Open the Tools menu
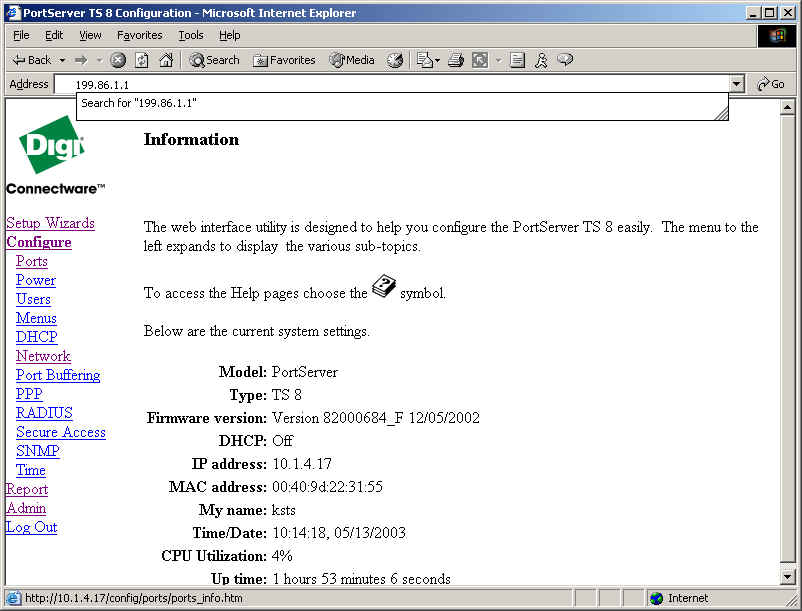 [190, 35]
